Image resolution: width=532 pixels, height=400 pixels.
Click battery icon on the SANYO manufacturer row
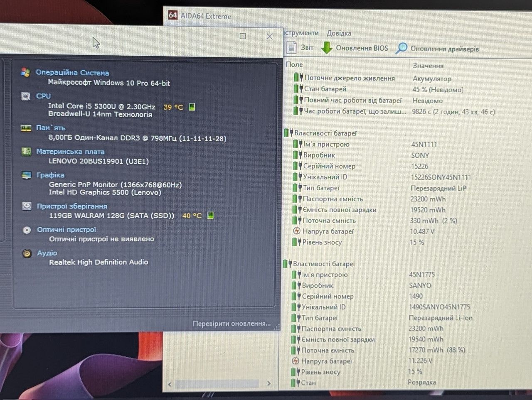point(296,285)
